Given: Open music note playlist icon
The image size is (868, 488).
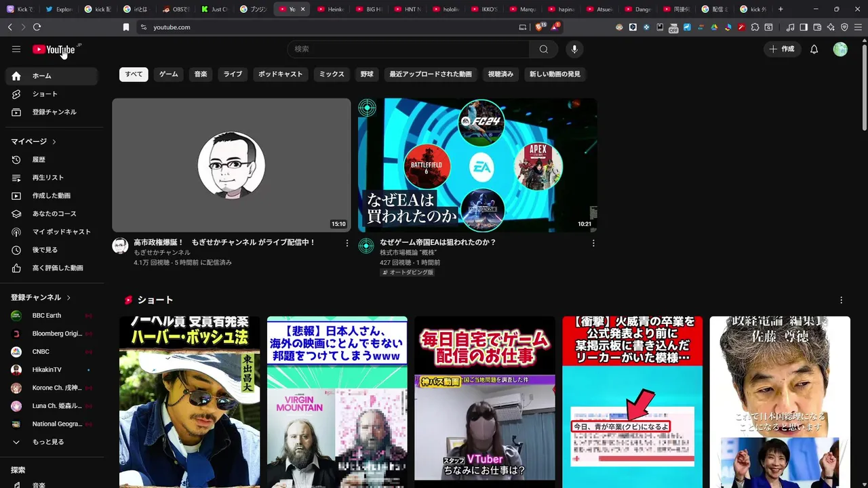Looking at the screenshot, I should 790,27.
